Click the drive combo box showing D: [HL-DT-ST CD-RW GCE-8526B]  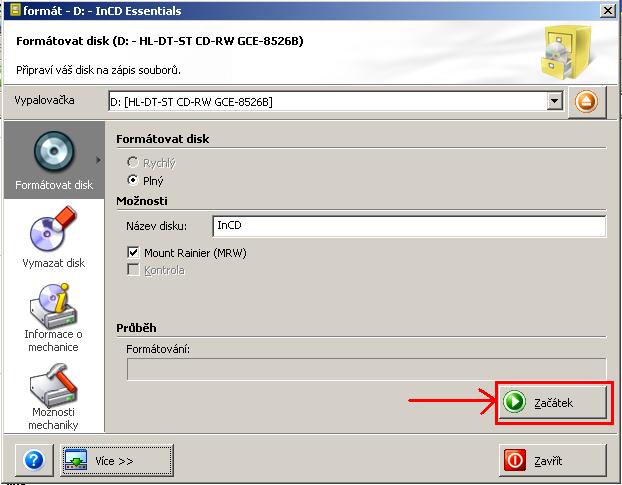[336, 102]
